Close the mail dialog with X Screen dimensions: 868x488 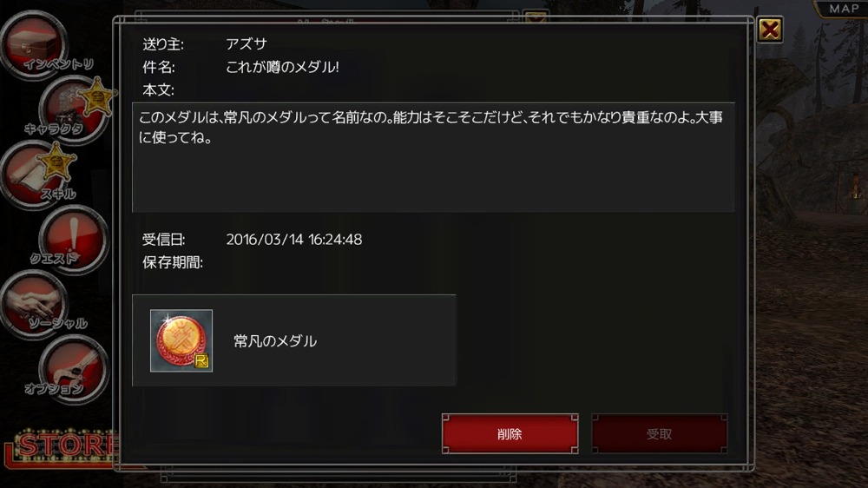pos(770,30)
